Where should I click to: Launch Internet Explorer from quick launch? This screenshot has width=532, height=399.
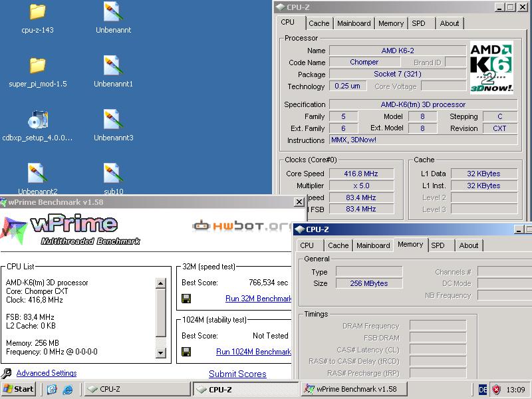68,389
